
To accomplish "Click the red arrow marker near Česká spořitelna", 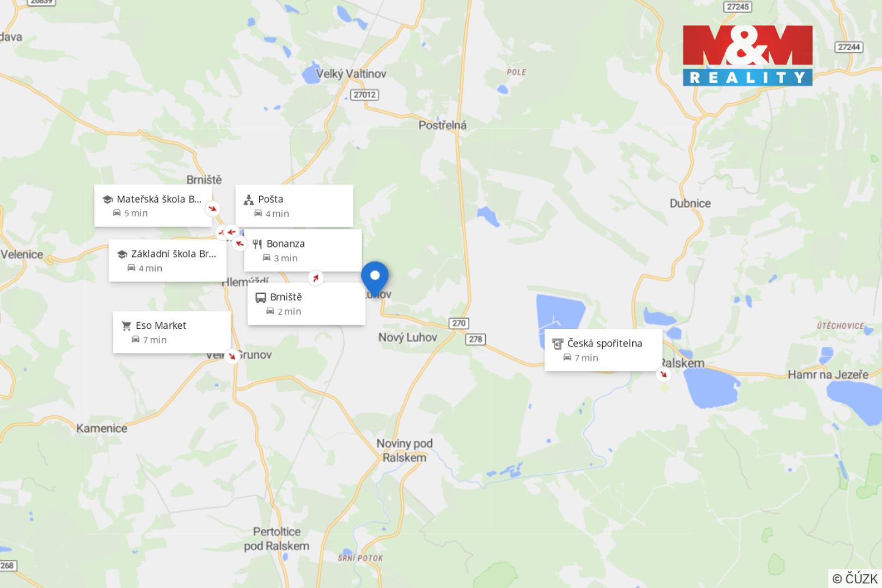I will coord(663,374).
